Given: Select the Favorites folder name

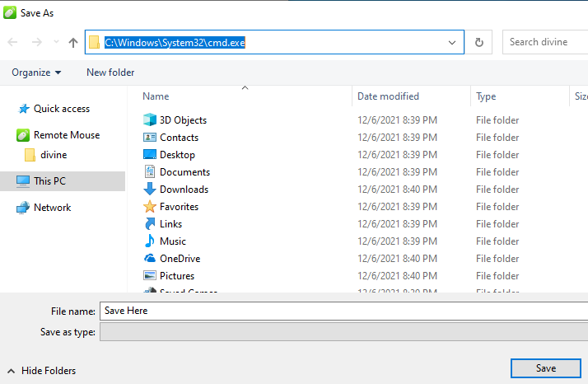Looking at the screenshot, I should (x=180, y=207).
